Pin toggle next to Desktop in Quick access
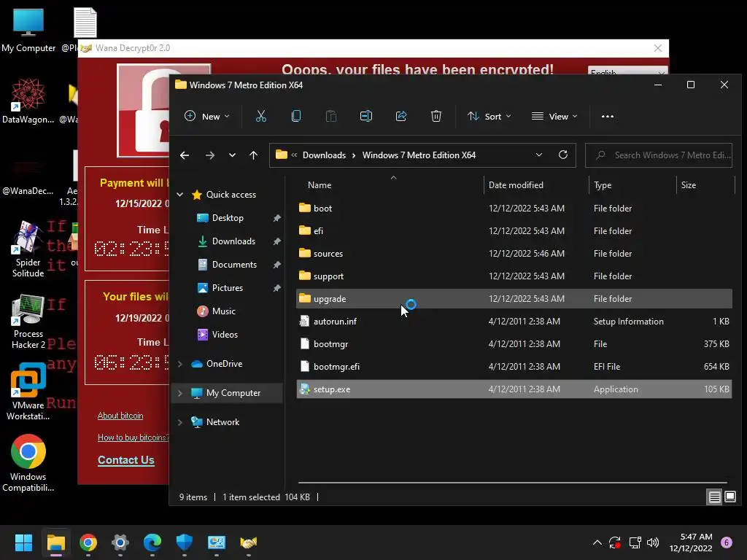 [276, 217]
